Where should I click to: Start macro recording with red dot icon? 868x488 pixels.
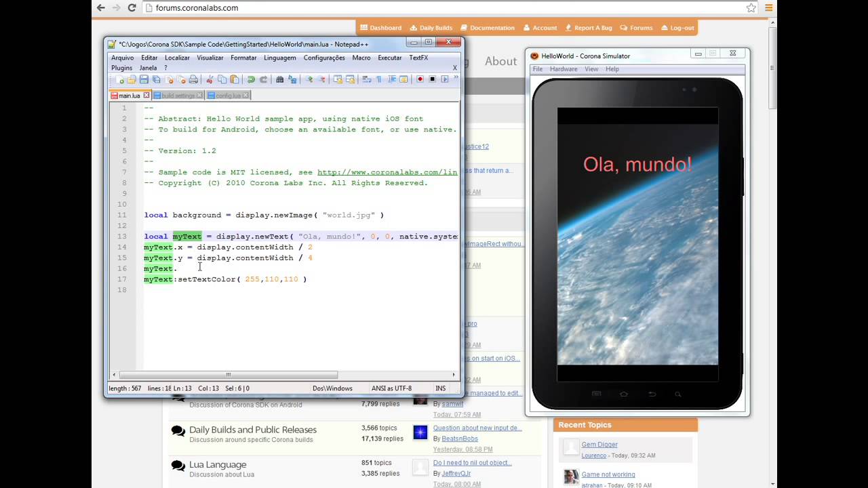coord(420,79)
